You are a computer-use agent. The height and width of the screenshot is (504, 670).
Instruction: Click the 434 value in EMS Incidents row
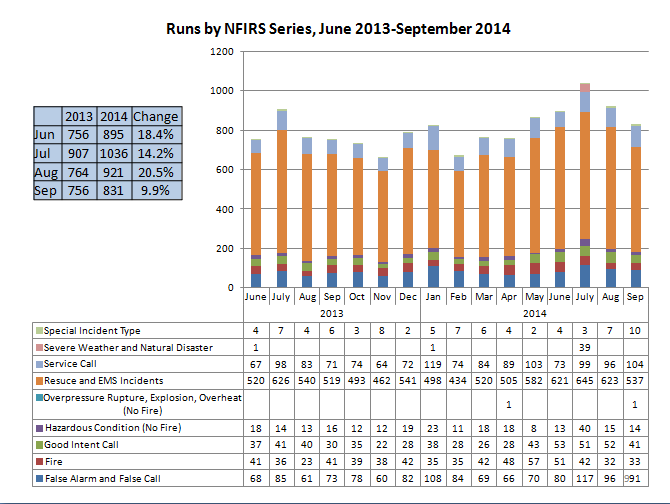(458, 381)
